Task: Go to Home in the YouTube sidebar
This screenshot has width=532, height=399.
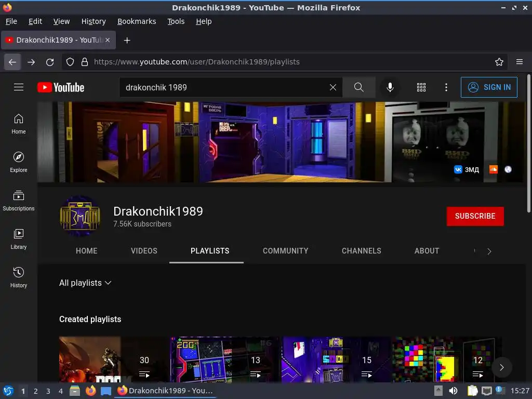Action: [19, 124]
